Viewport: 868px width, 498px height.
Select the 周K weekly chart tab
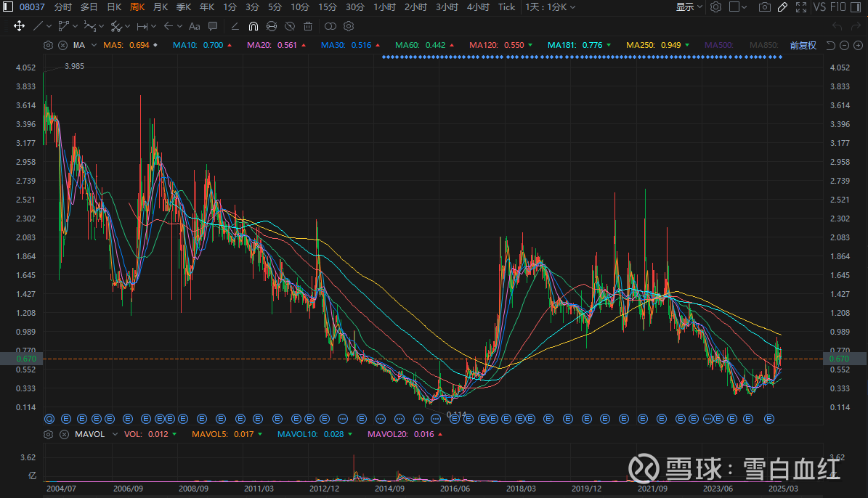pos(137,7)
